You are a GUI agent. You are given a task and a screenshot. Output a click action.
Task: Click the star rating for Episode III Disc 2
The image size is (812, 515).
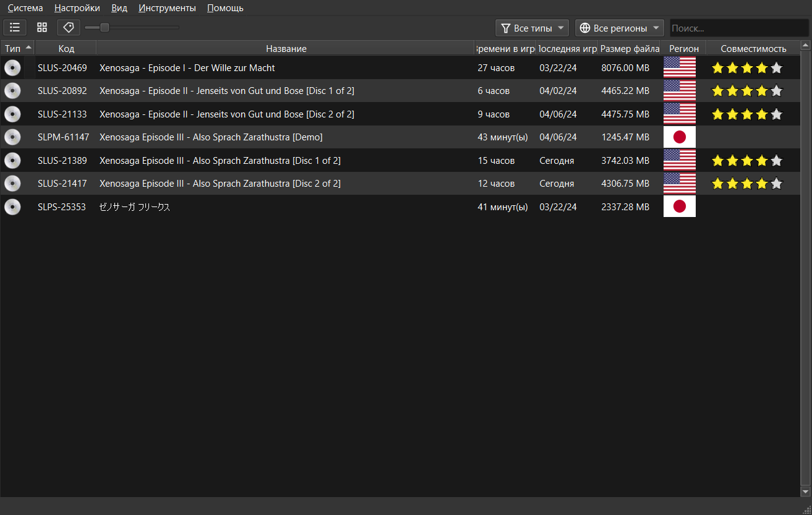tap(747, 184)
